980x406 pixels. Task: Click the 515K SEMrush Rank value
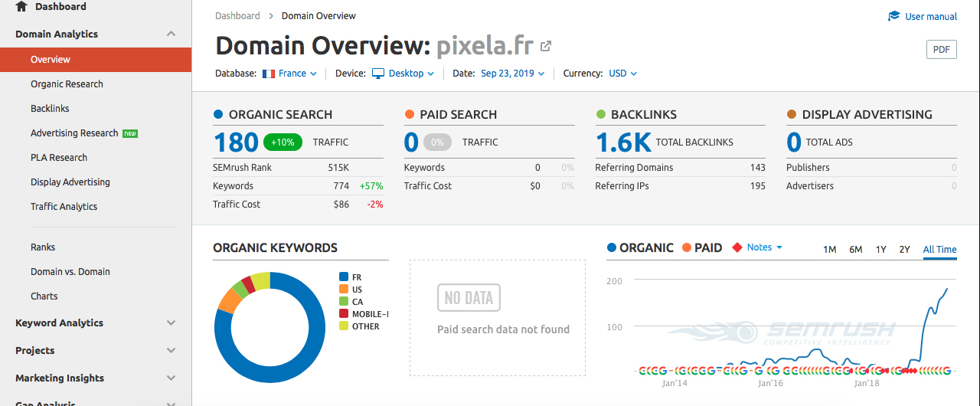[338, 168]
